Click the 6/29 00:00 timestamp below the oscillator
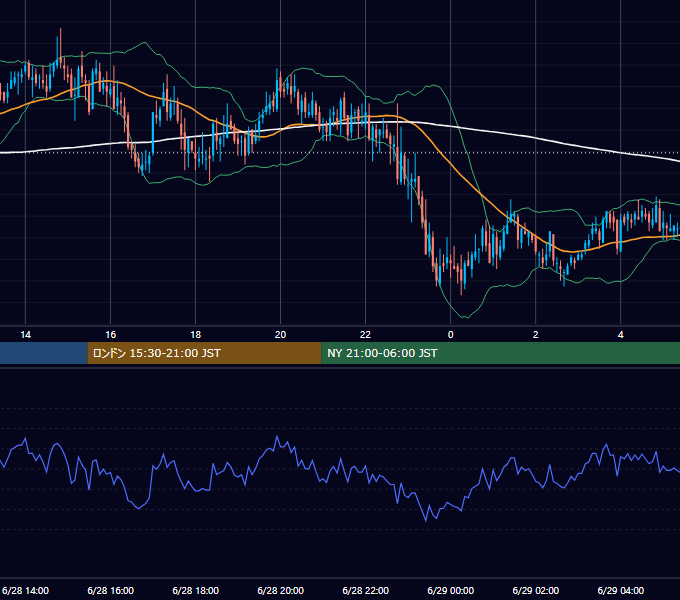 click(451, 590)
